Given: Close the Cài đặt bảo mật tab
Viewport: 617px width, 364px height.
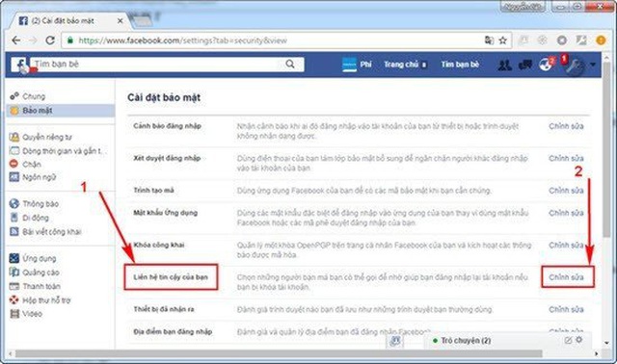Looking at the screenshot, I should (120, 21).
